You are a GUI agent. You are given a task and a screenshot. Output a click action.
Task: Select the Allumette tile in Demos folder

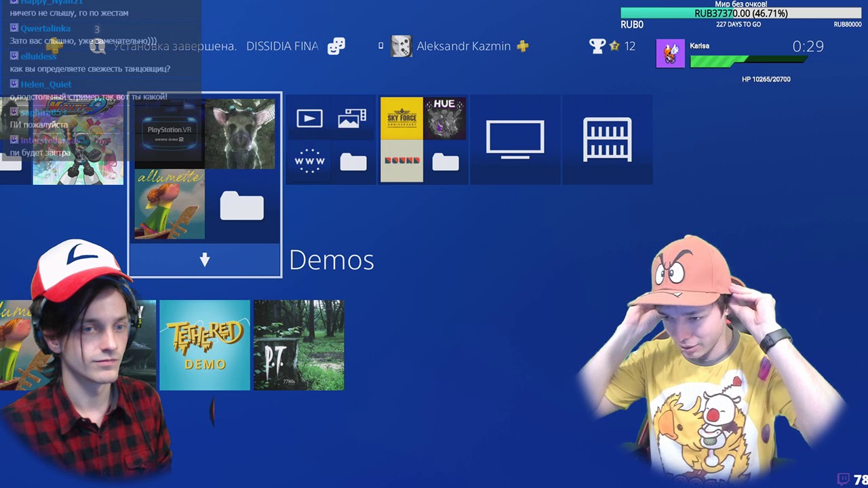(x=170, y=204)
